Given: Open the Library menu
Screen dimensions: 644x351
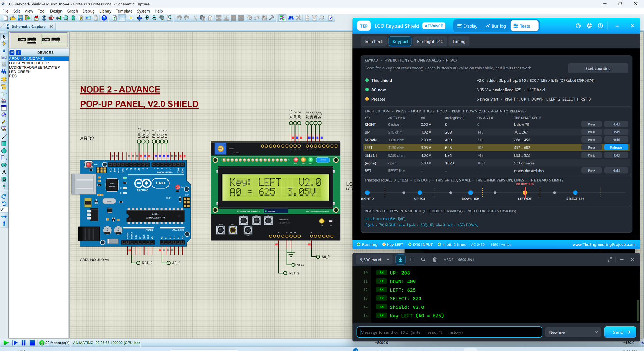Looking at the screenshot, I should point(105,11).
